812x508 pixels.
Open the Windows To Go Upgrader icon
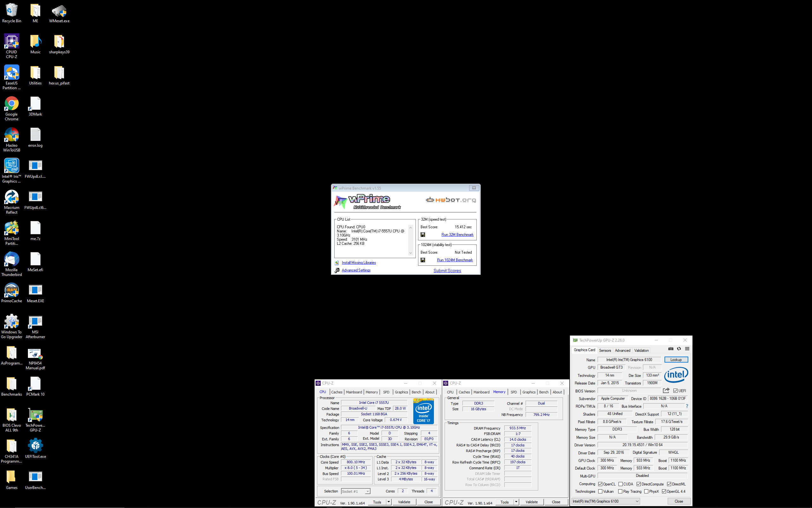[11, 327]
